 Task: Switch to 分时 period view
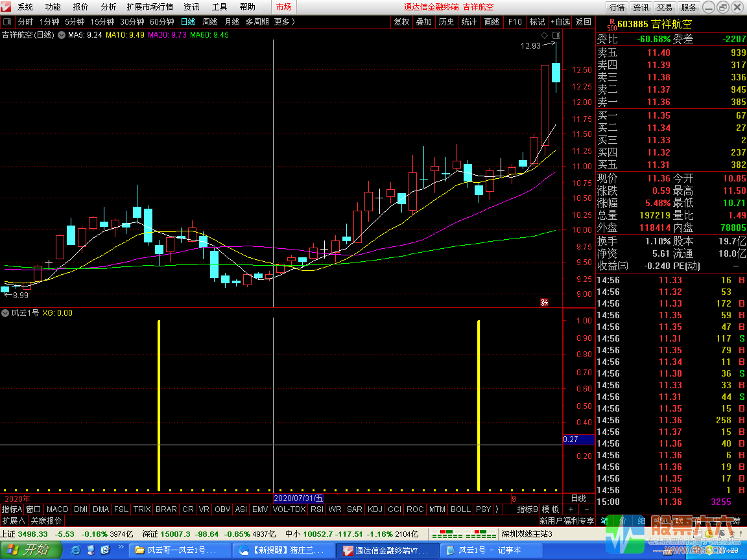click(25, 22)
